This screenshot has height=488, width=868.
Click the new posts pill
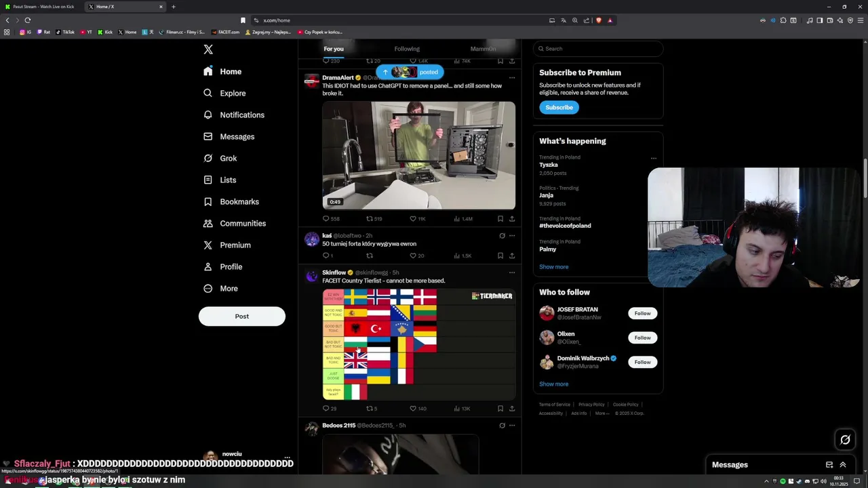coord(410,72)
